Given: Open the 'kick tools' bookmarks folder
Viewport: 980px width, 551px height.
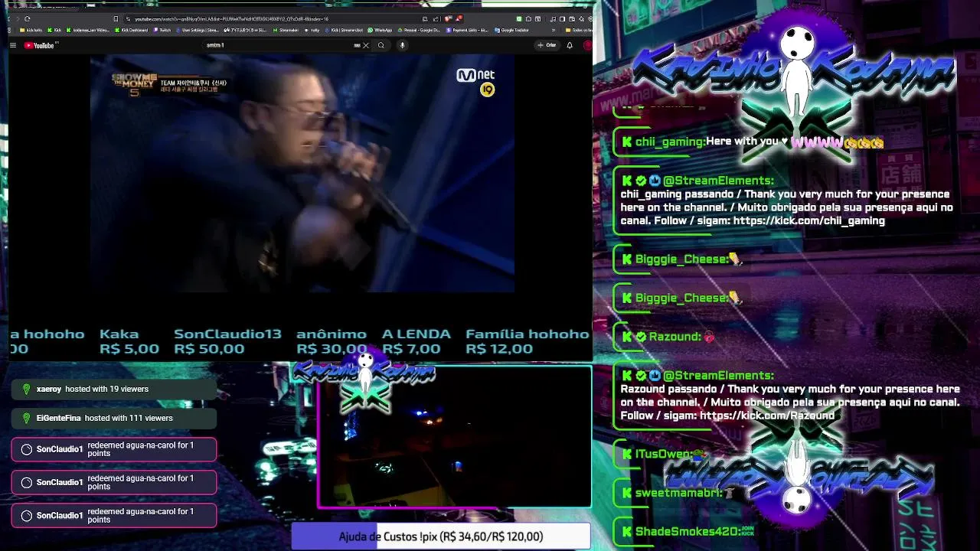Looking at the screenshot, I should [x=31, y=31].
